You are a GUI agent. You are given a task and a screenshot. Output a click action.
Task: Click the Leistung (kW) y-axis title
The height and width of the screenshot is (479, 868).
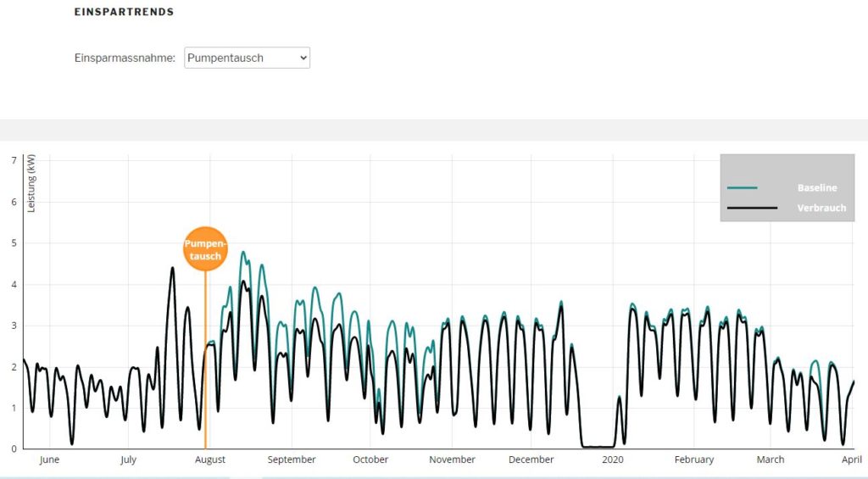pyautogui.click(x=31, y=183)
